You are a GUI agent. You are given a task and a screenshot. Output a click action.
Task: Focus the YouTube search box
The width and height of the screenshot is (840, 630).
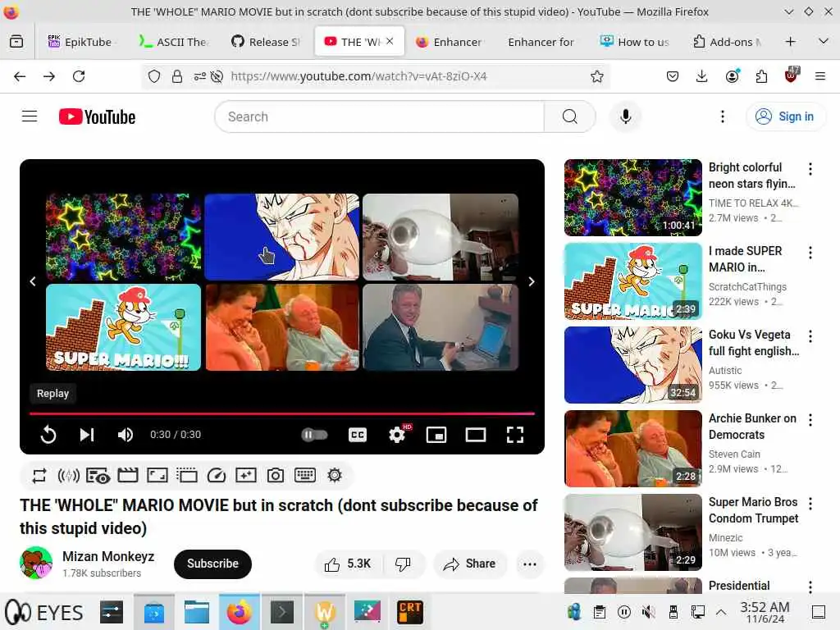pos(379,116)
